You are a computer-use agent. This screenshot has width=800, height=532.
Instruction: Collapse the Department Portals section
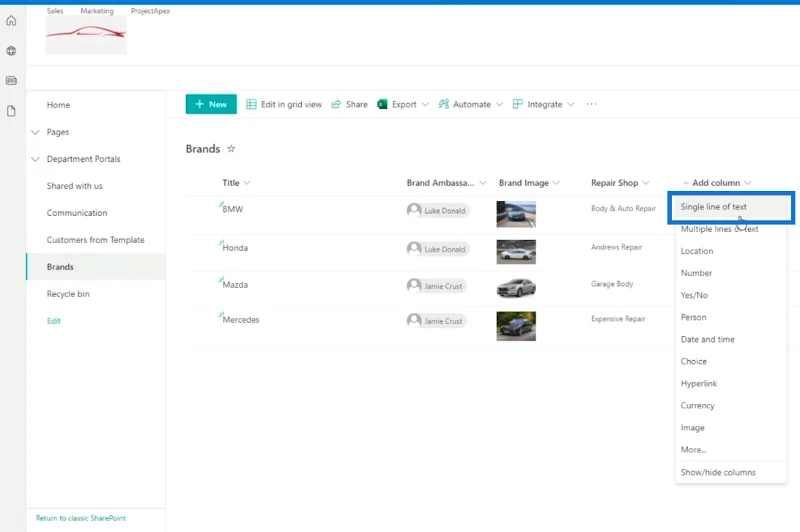(35, 159)
